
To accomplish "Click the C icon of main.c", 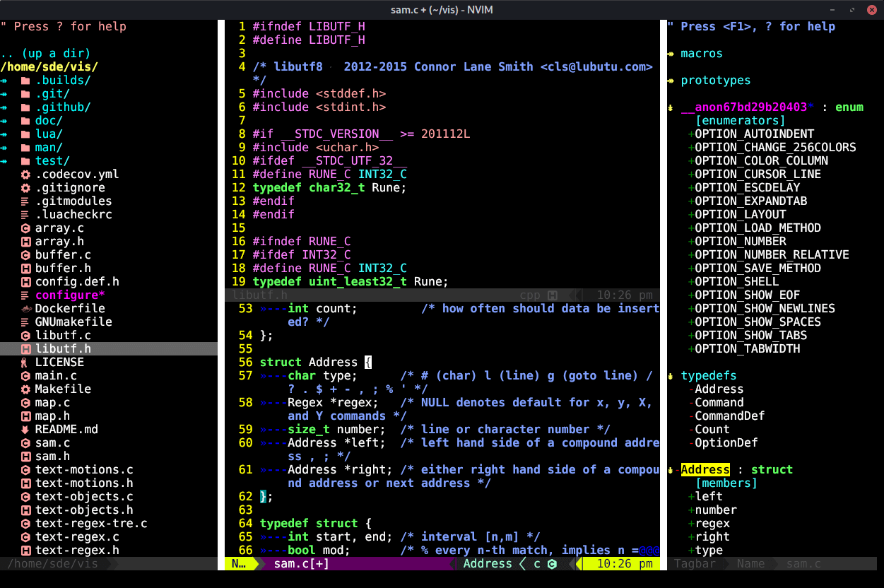I will (25, 376).
